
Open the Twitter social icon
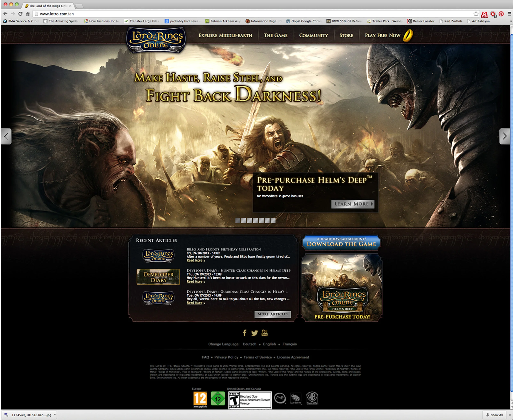(x=254, y=333)
